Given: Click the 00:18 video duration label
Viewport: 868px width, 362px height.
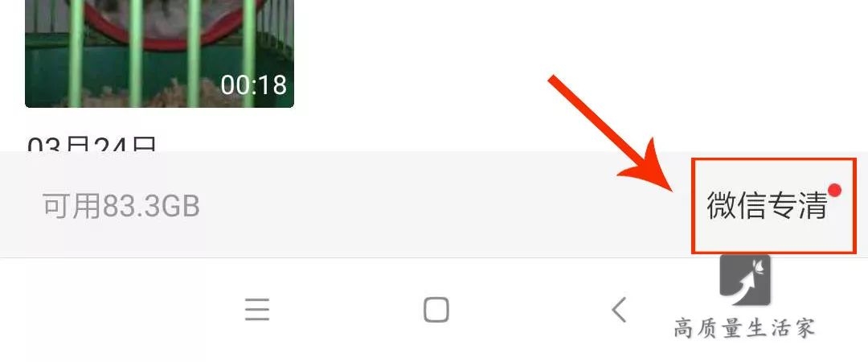Looking at the screenshot, I should (x=253, y=84).
